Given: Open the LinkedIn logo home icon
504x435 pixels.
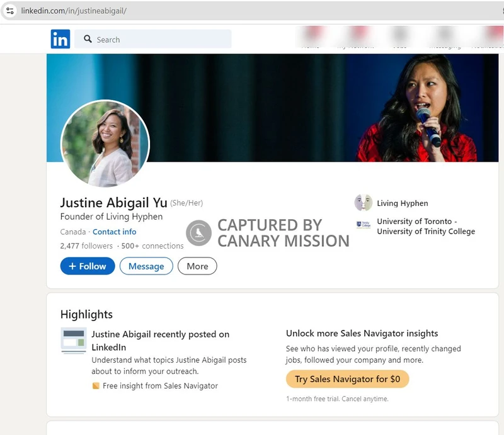Looking at the screenshot, I should point(60,39).
